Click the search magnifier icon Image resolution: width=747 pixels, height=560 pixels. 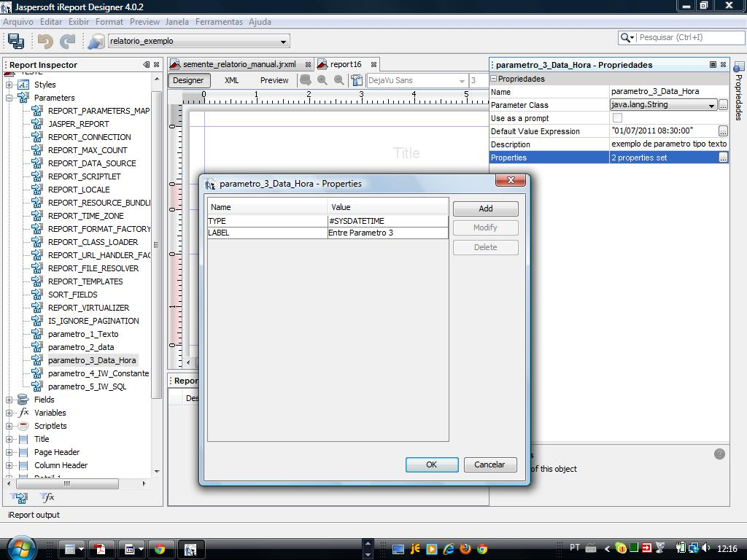625,37
